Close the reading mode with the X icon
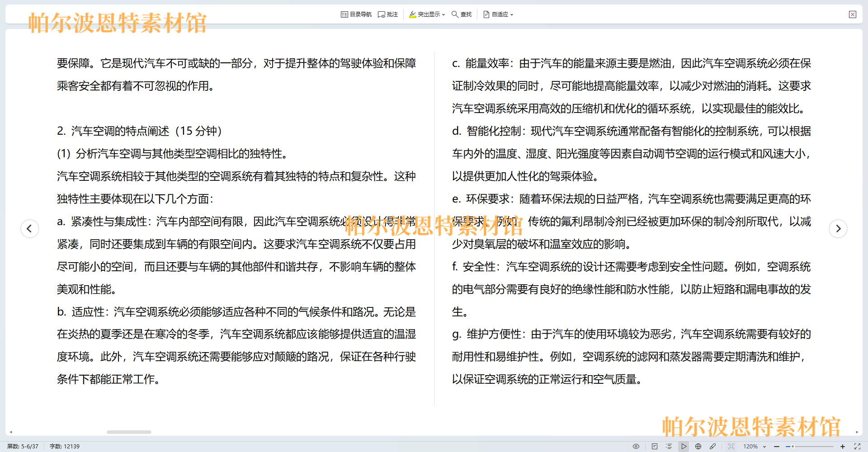 [853, 14]
